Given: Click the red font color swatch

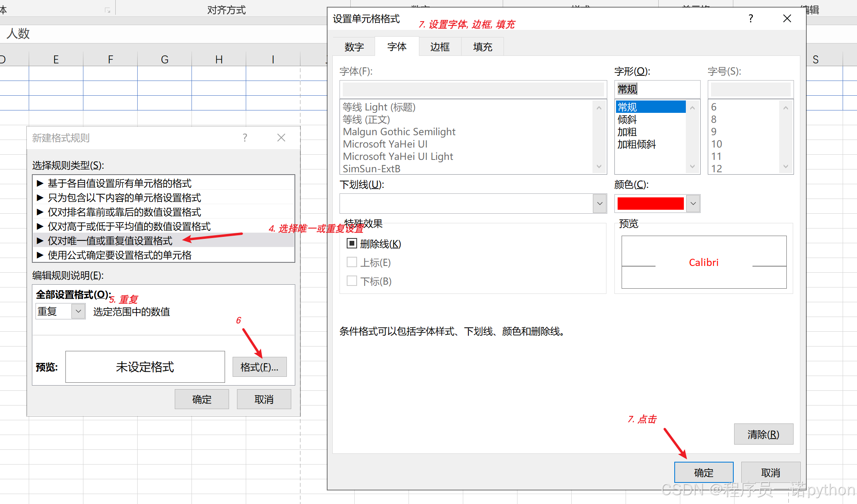Looking at the screenshot, I should pos(650,203).
